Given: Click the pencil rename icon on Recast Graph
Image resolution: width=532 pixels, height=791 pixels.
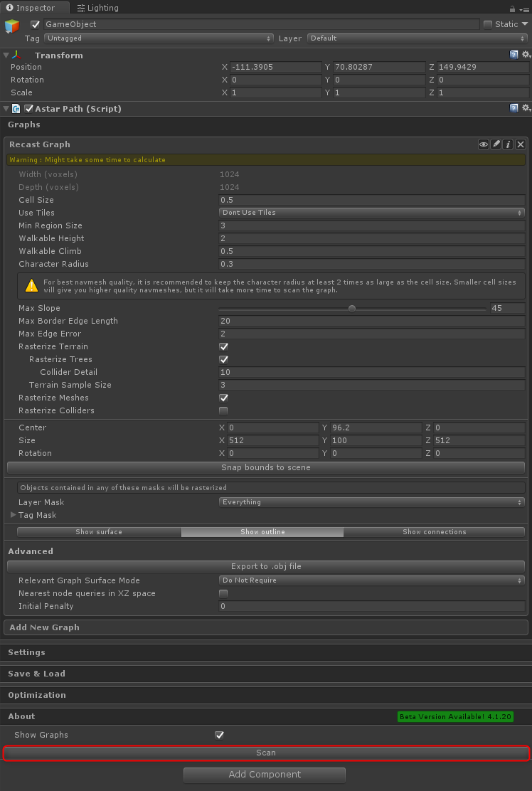Looking at the screenshot, I should tap(496, 144).
